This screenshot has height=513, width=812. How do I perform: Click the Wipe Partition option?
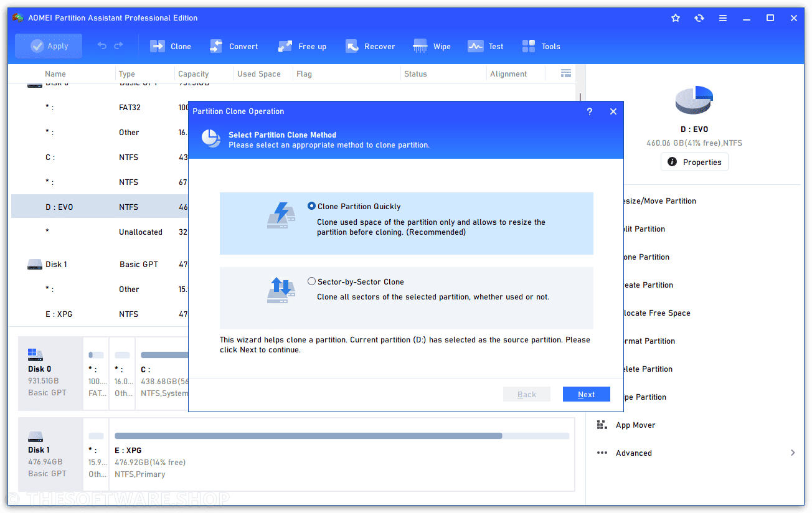coord(645,397)
